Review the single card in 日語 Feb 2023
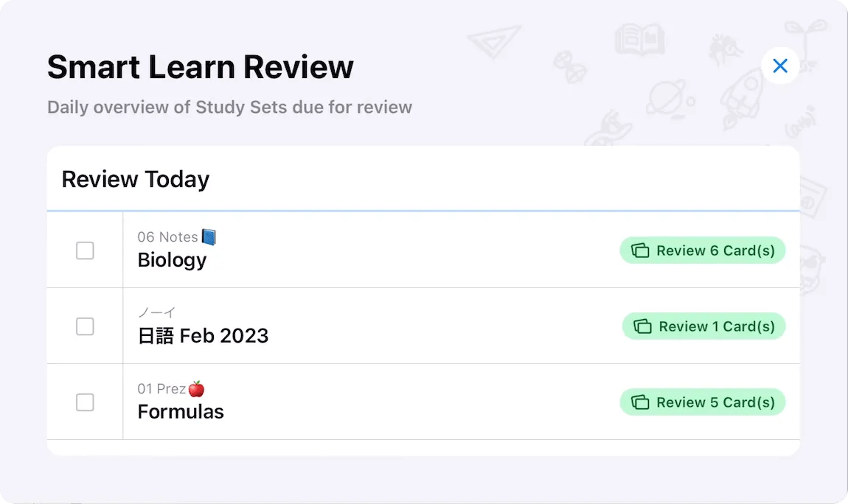 click(703, 326)
